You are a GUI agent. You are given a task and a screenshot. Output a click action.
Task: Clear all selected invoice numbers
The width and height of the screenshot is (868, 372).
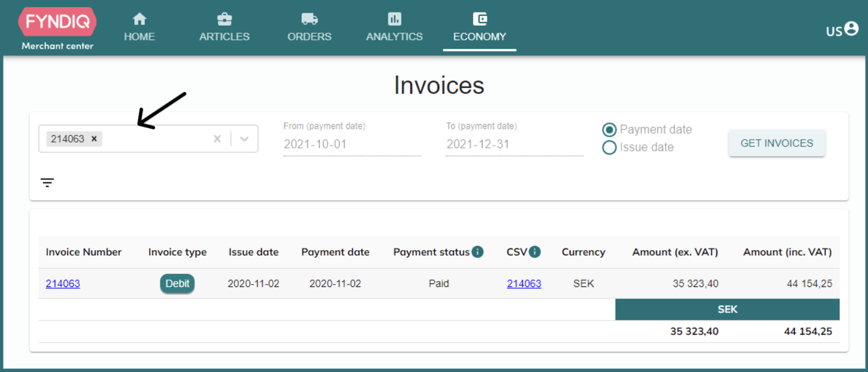click(217, 139)
